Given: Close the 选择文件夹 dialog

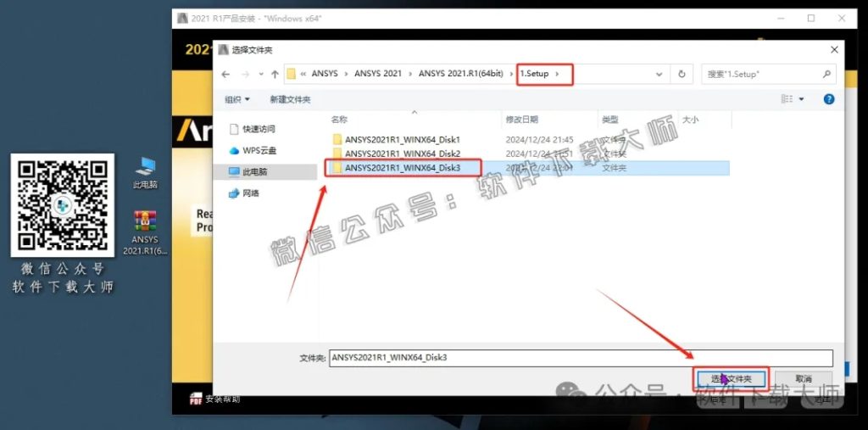Looking at the screenshot, I should (x=834, y=50).
